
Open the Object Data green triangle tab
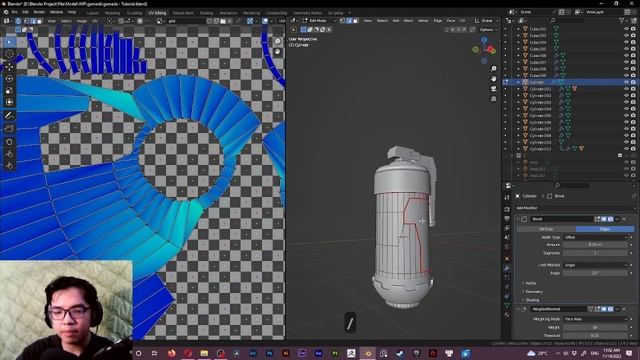pos(507,305)
